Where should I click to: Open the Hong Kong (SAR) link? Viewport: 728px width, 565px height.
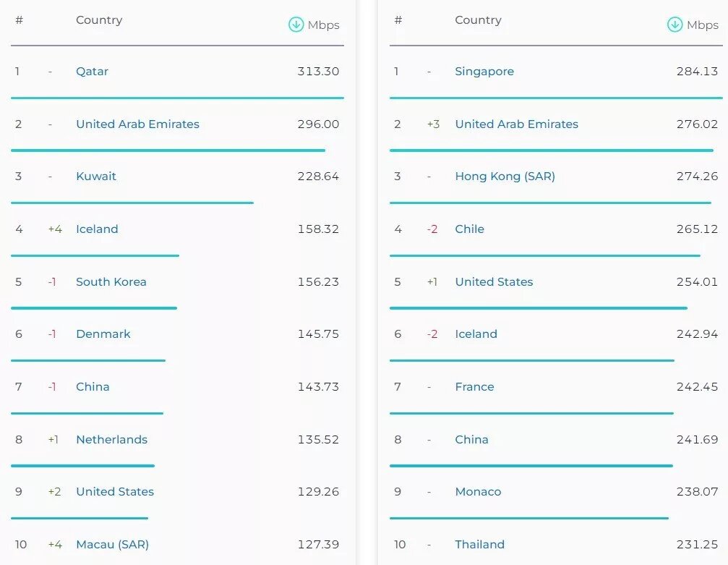click(x=505, y=177)
